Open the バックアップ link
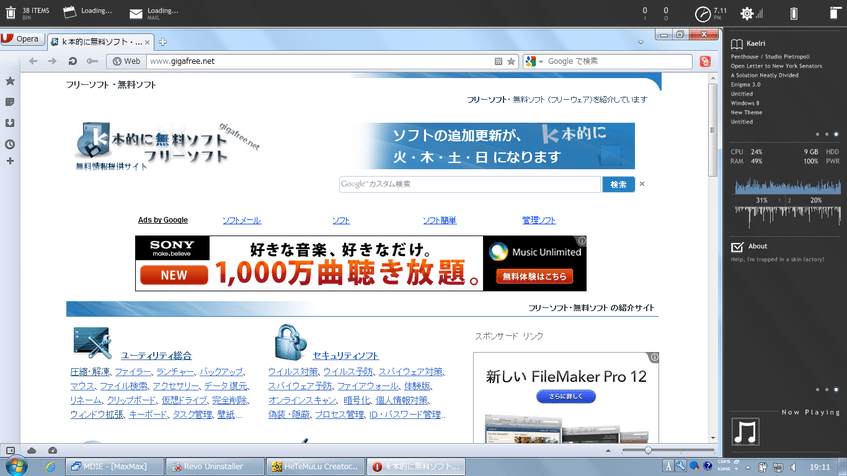The height and width of the screenshot is (476, 847). coord(221,372)
